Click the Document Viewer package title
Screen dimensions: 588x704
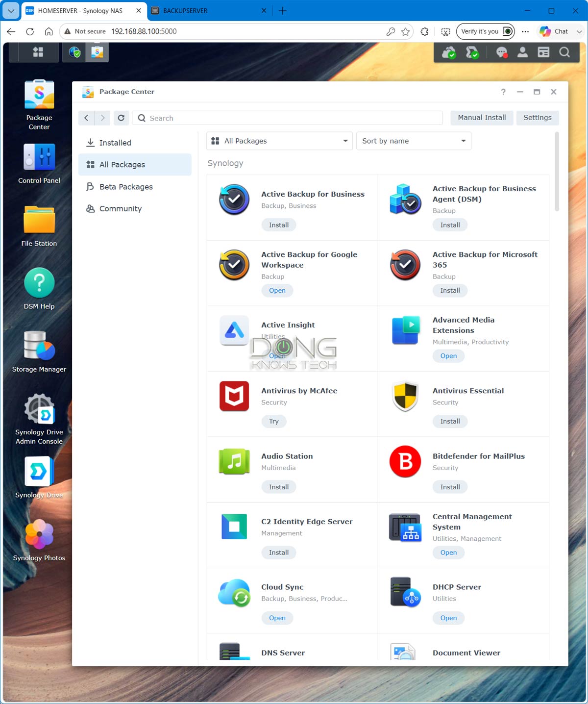pyautogui.click(x=466, y=653)
